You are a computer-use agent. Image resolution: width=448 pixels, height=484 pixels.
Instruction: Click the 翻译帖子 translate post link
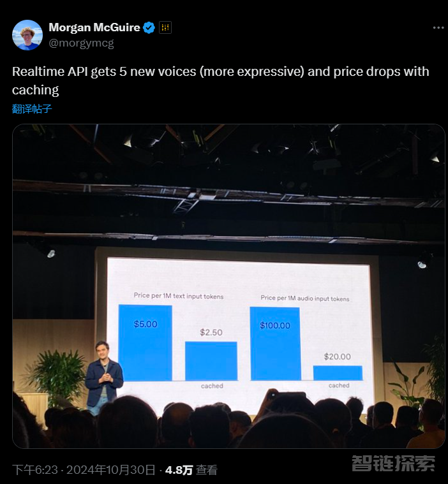point(32,108)
